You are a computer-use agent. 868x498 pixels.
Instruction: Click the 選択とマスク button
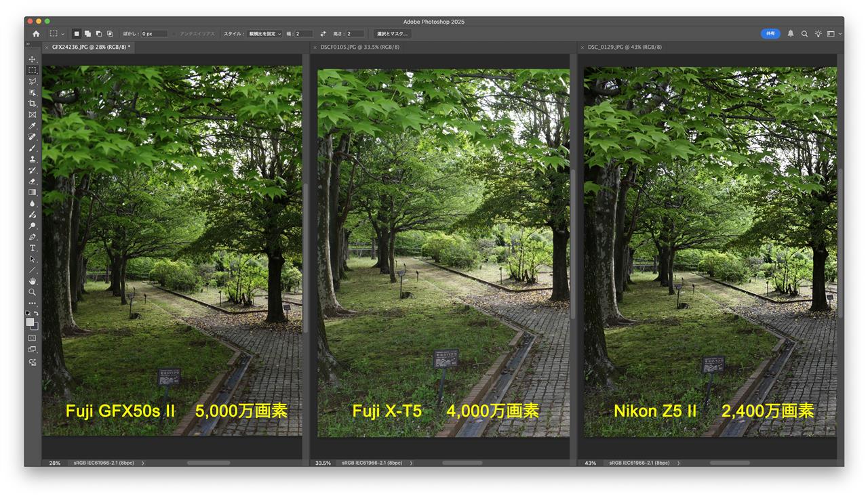tap(392, 33)
